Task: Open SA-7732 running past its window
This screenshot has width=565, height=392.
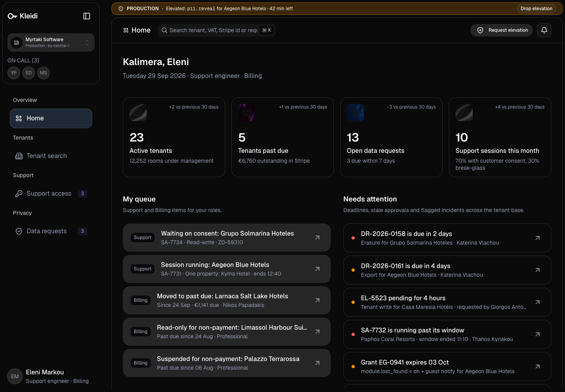Action: pyautogui.click(x=447, y=334)
